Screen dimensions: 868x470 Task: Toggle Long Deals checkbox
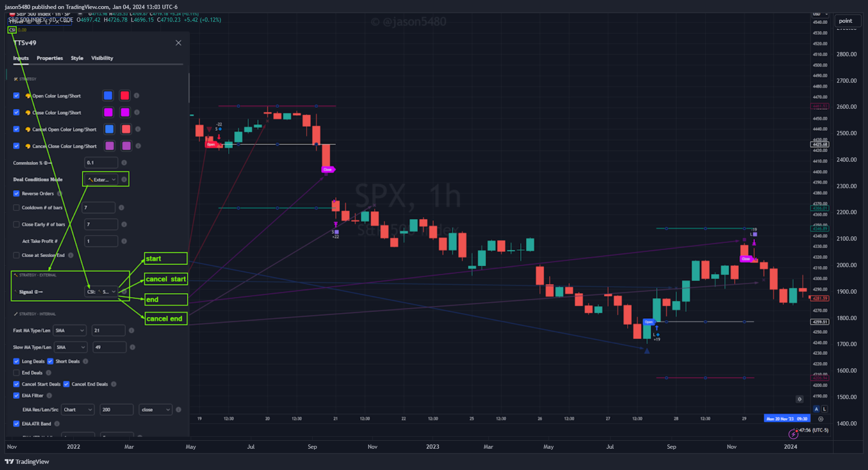pyautogui.click(x=17, y=361)
